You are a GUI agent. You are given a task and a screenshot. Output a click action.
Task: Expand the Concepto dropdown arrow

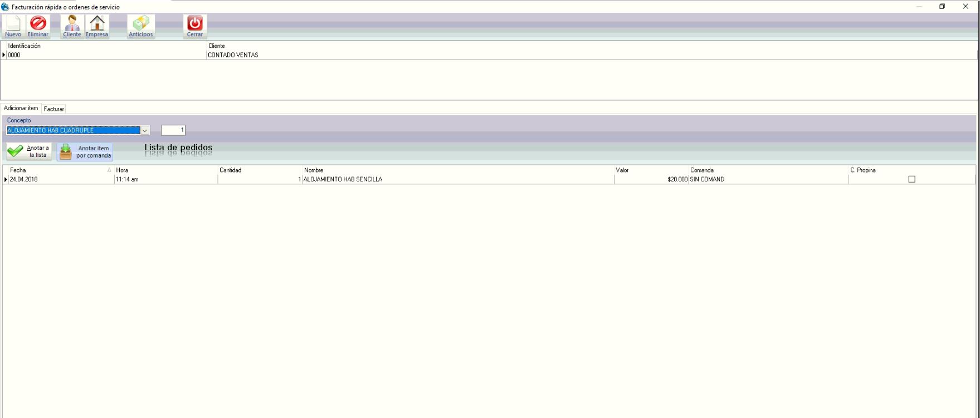145,130
